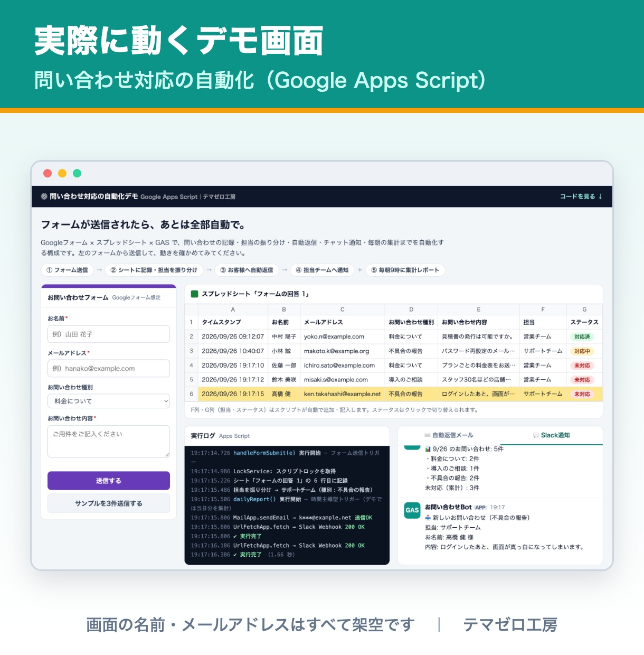Viewport: 644px width, 655px height.
Task: Click the GAS bot avatar in Slack message
Action: [x=412, y=510]
